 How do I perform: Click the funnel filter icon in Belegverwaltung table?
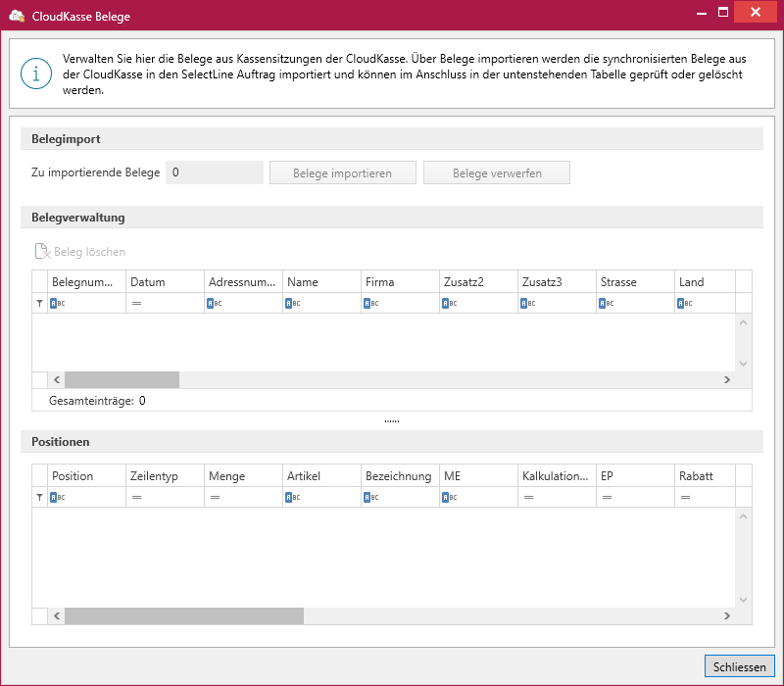(39, 303)
